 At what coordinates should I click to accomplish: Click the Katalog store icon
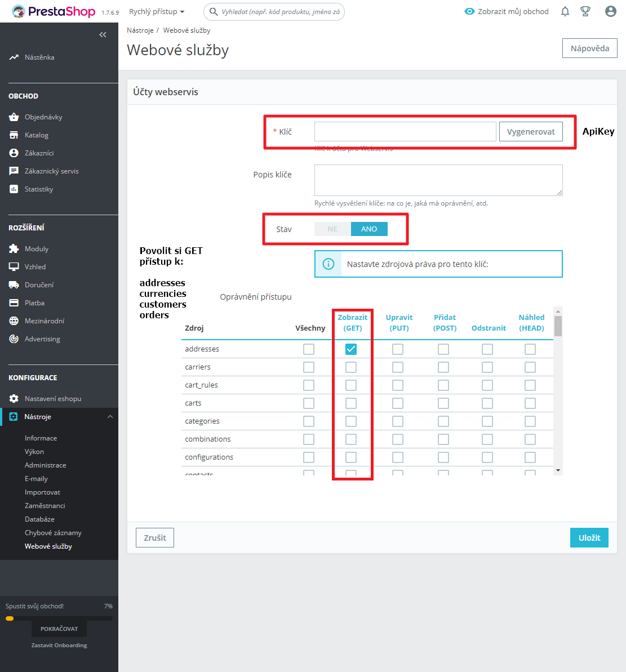(14, 135)
